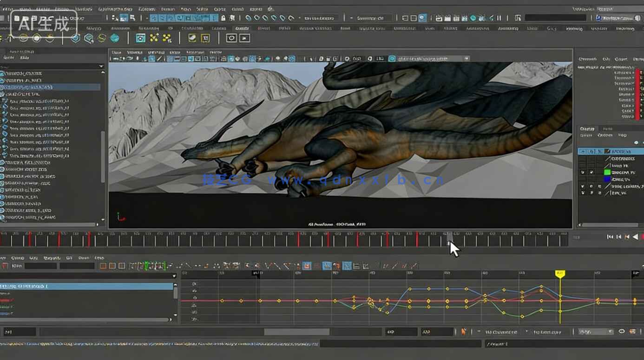This screenshot has height=360, width=644.
Task: Click the teal circle icon beside viewport dropdown
Action: [x=392, y=59]
